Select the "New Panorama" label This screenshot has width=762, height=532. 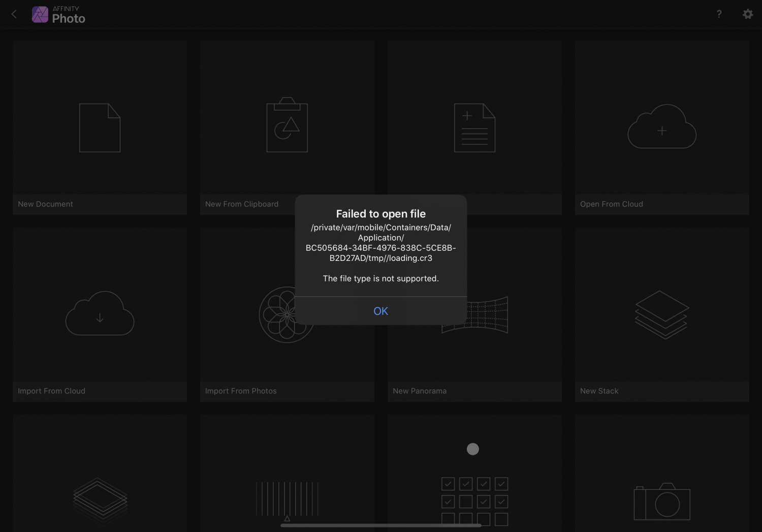coord(420,391)
